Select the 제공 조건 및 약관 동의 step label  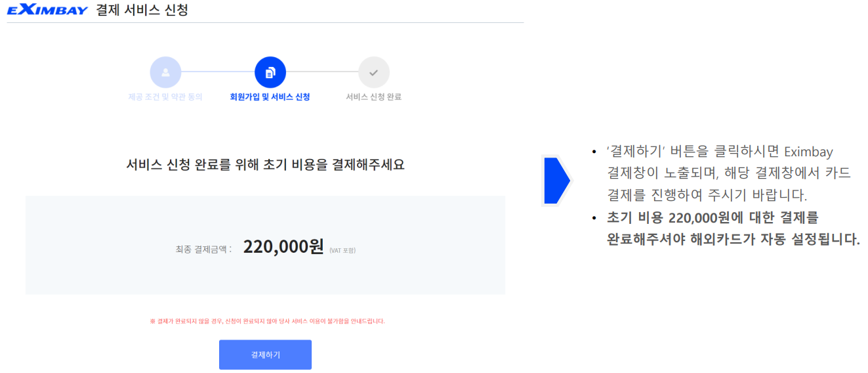[x=165, y=97]
